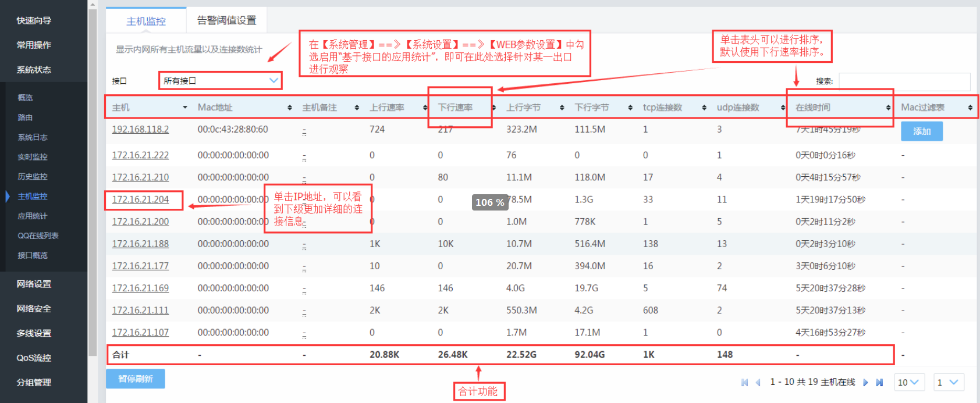Open 实时监控 in the sidebar
Image resolution: width=980 pixels, height=403 pixels.
[33, 157]
